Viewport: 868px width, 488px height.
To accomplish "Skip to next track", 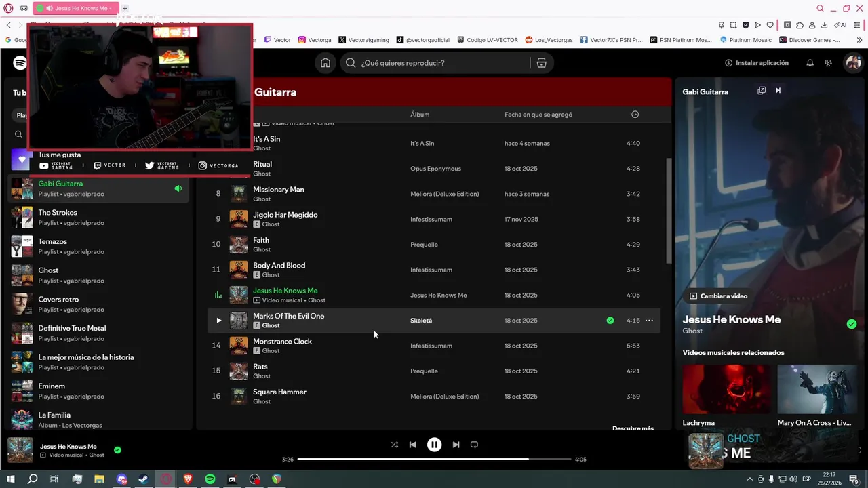I will click(x=456, y=445).
